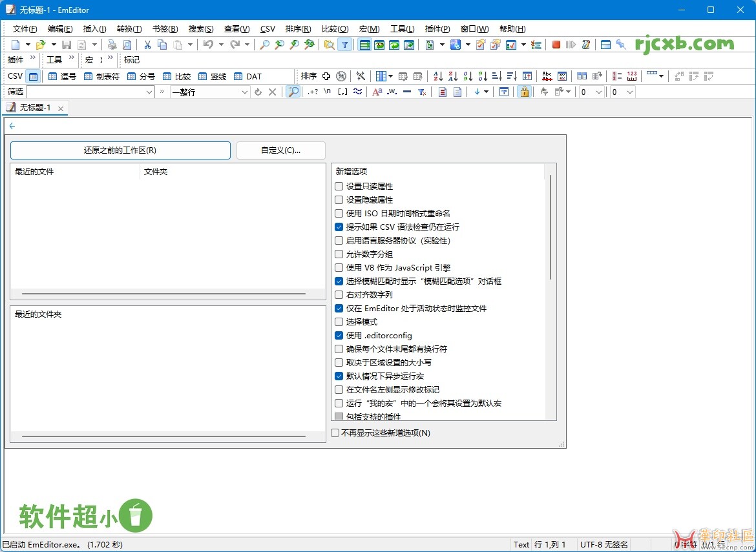Click the 还原之前的工作区(R) button
The height and width of the screenshot is (552, 756).
click(x=120, y=150)
